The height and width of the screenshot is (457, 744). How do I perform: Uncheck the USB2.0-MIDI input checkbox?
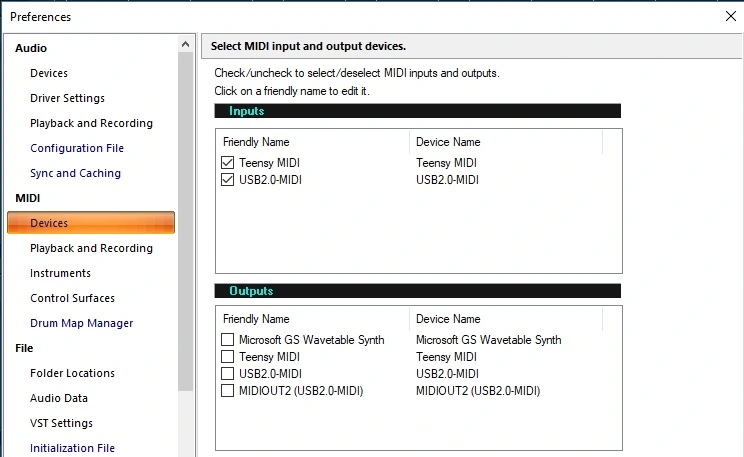pos(228,180)
